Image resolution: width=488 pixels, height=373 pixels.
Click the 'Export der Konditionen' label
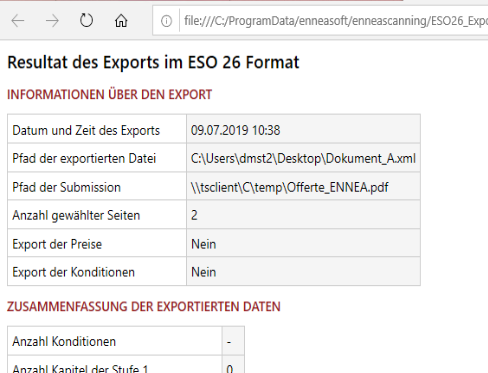(x=73, y=272)
